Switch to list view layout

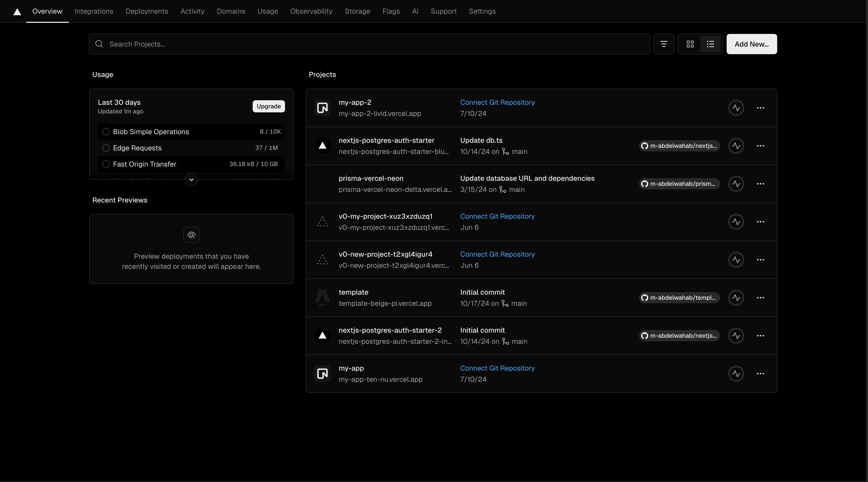(x=710, y=44)
